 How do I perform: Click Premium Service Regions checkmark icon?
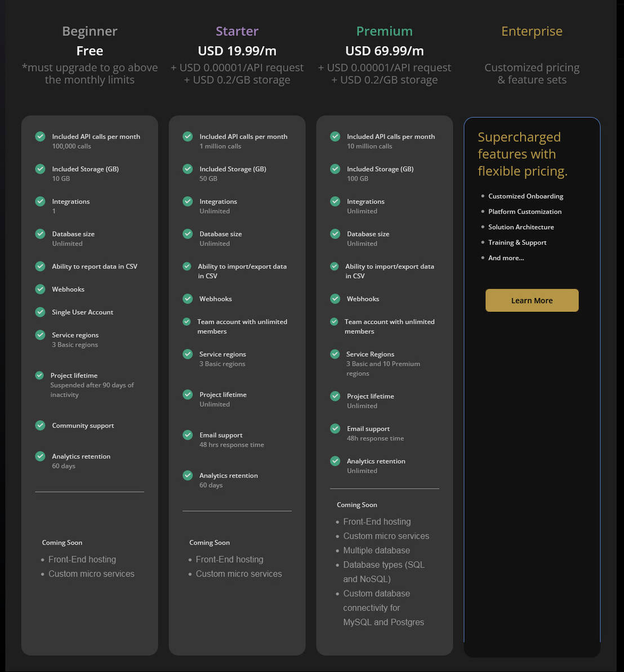point(335,354)
